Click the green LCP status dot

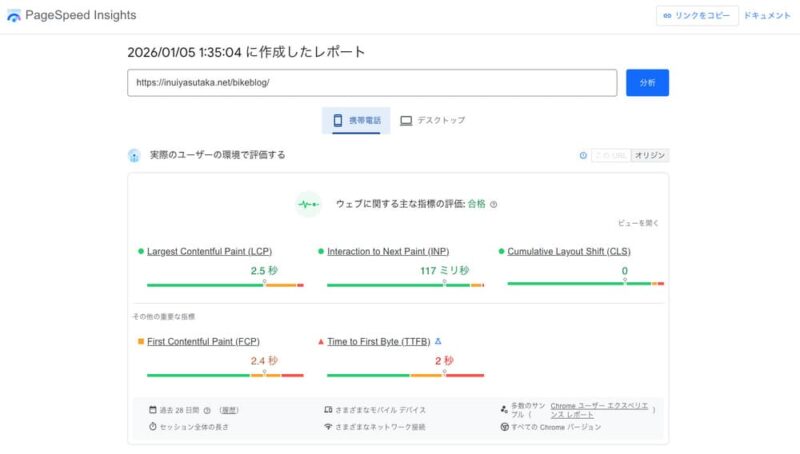coord(141,251)
